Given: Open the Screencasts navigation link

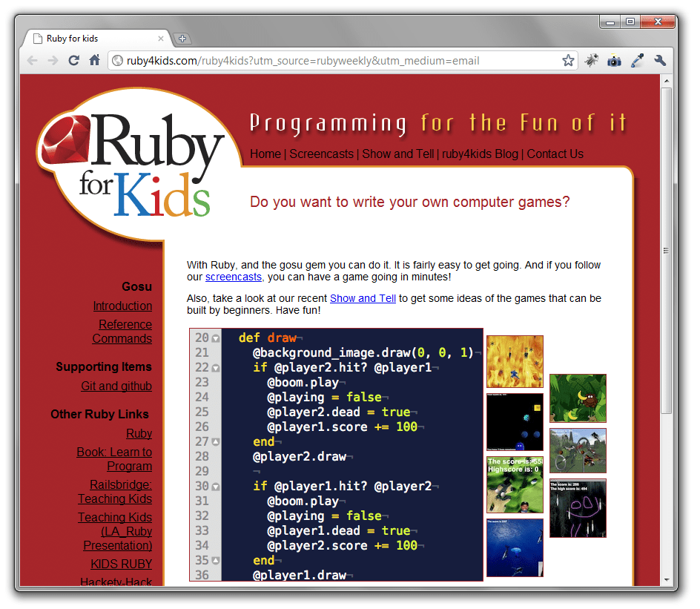Looking at the screenshot, I should pos(321,154).
